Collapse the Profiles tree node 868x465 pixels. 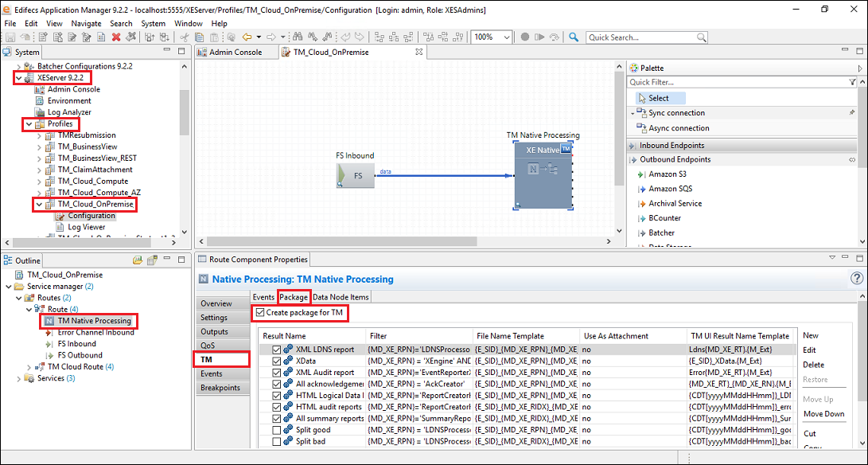click(x=29, y=124)
